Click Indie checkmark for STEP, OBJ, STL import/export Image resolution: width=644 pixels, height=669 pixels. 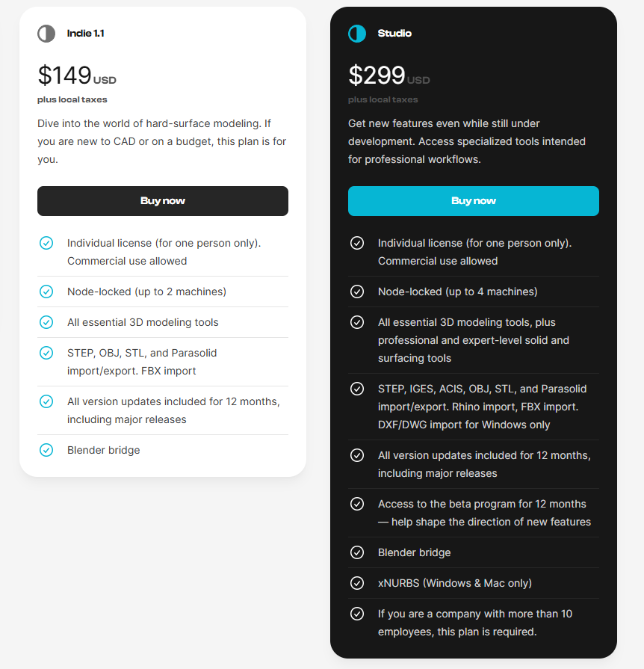tap(46, 353)
